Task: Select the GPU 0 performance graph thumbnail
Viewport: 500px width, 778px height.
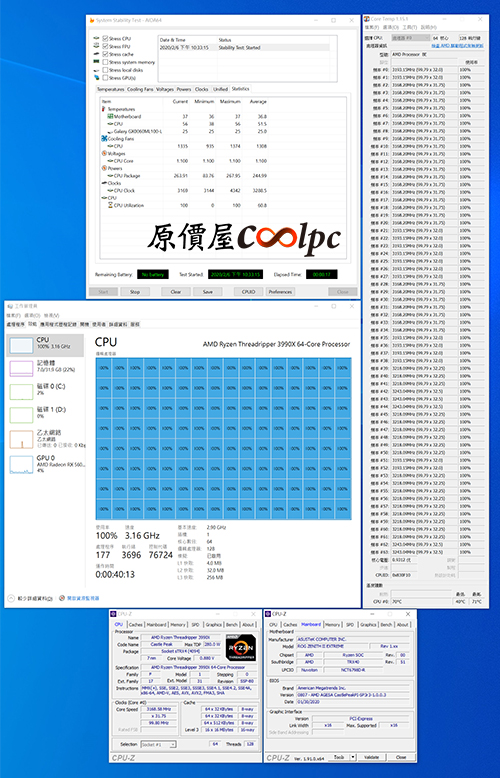Action: pyautogui.click(x=21, y=464)
